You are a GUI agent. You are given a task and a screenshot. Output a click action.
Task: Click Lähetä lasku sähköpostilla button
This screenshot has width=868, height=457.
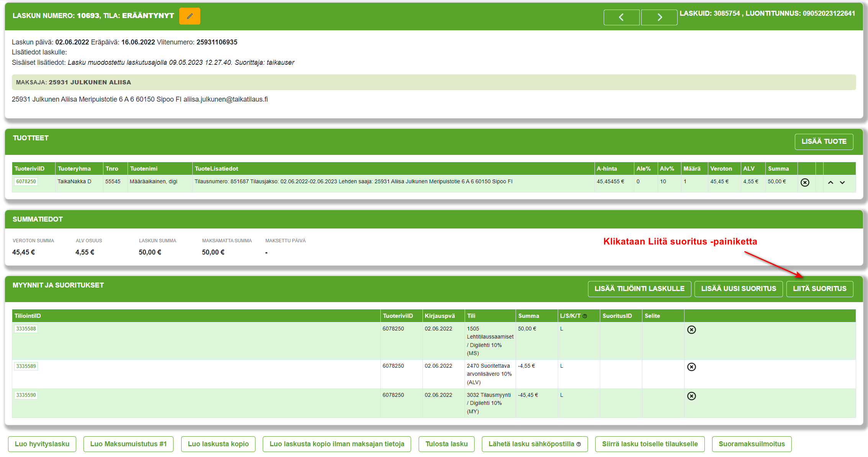pos(535,444)
